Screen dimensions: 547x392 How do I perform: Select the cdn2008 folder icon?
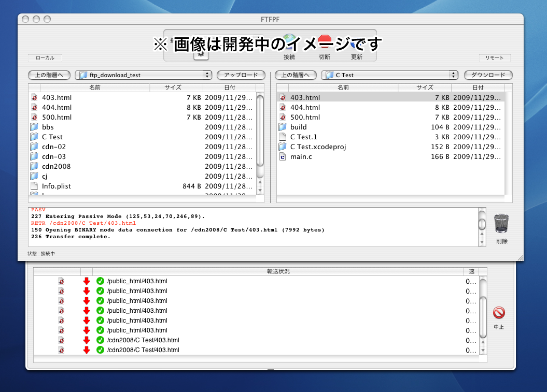click(34, 166)
